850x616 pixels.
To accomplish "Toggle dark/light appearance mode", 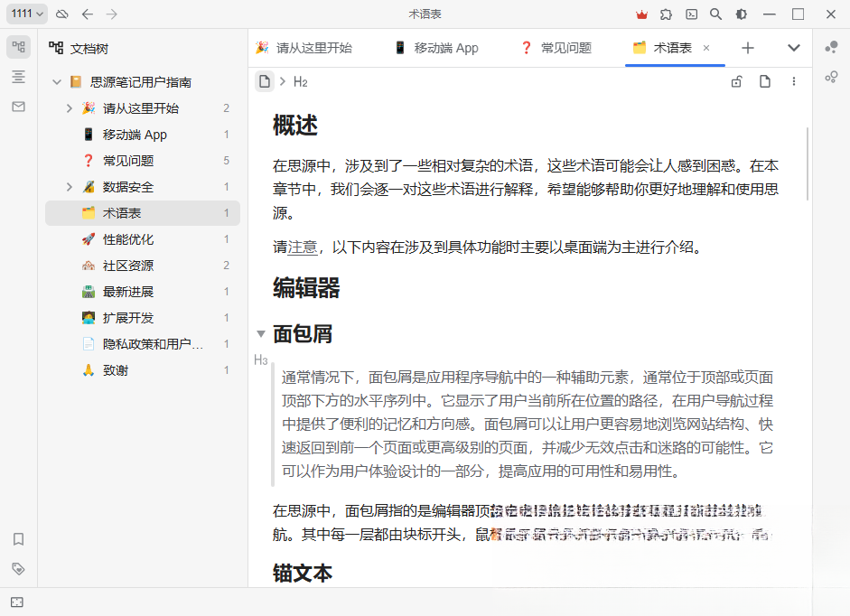I will click(741, 14).
